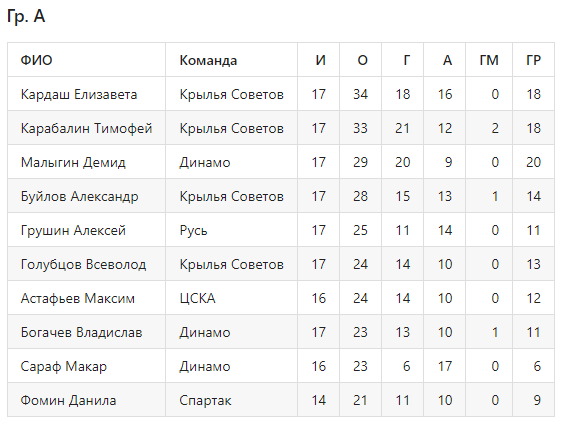Screen dimensions: 562x426
Task: Click the name Буйлов Александр
Action: point(79,196)
